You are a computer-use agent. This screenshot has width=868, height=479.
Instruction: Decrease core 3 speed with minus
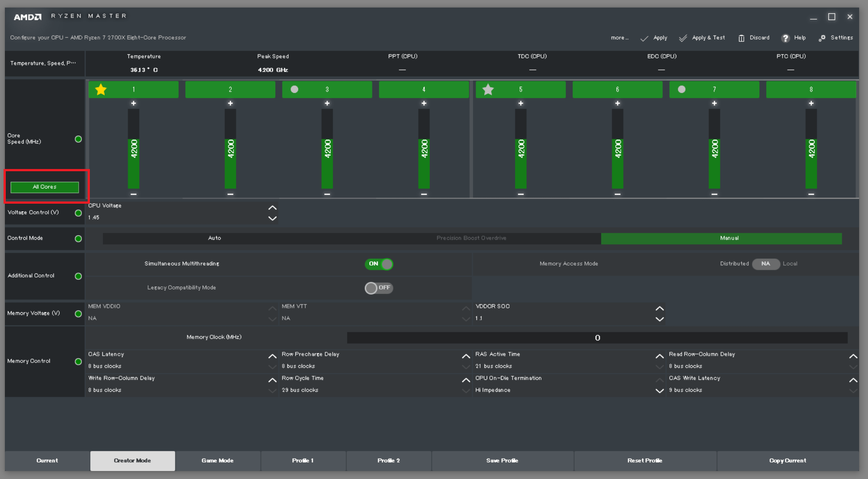click(x=327, y=194)
